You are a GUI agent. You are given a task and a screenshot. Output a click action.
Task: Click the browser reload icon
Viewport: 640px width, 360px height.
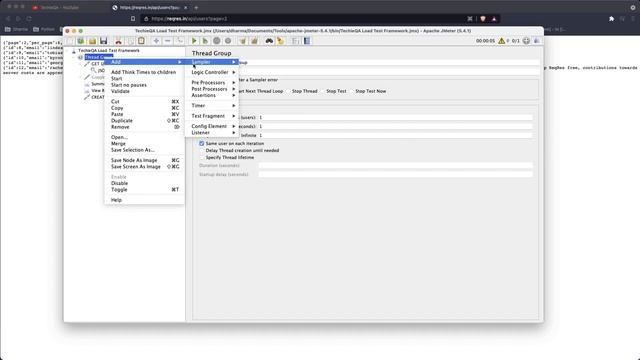(x=29, y=19)
